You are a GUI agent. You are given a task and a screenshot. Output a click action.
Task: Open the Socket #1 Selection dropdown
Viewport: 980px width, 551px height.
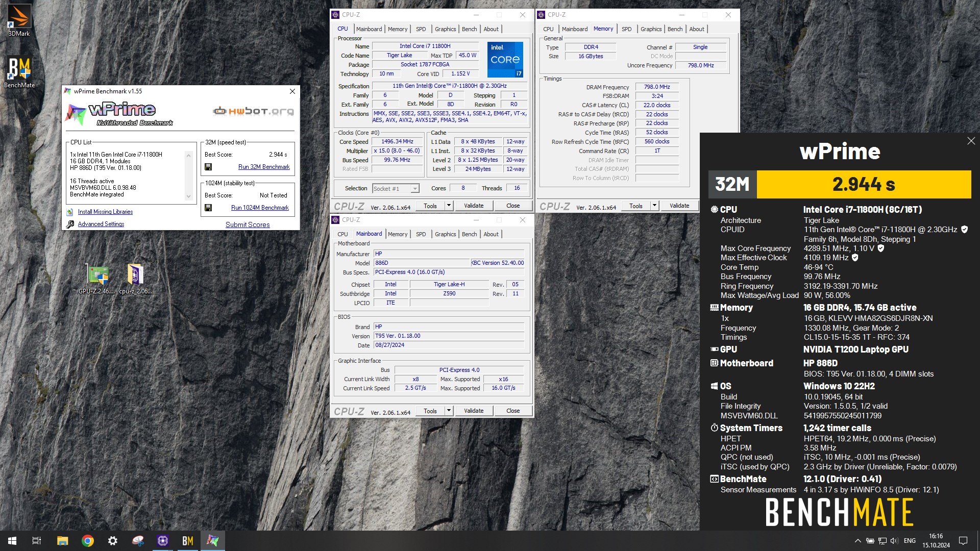click(x=396, y=189)
